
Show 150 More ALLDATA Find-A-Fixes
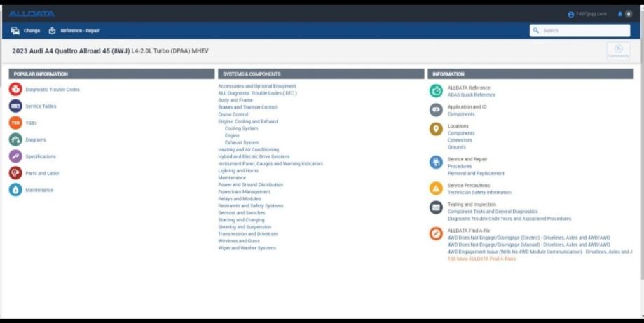[x=481, y=259]
